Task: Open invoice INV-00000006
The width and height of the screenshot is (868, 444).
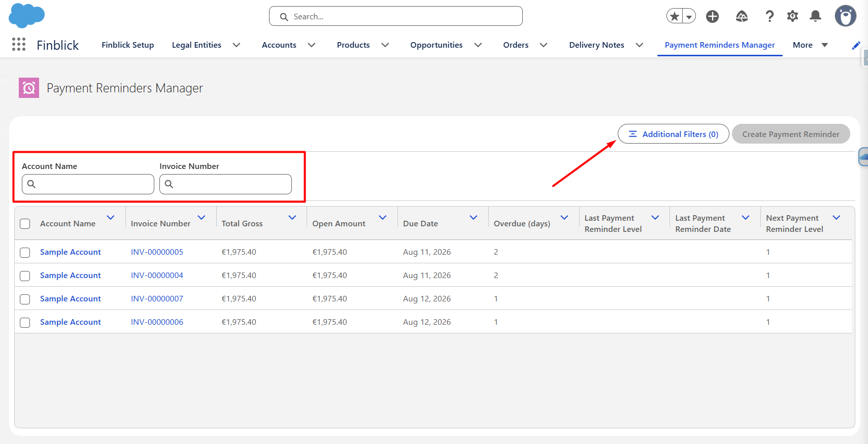Action: (x=157, y=322)
